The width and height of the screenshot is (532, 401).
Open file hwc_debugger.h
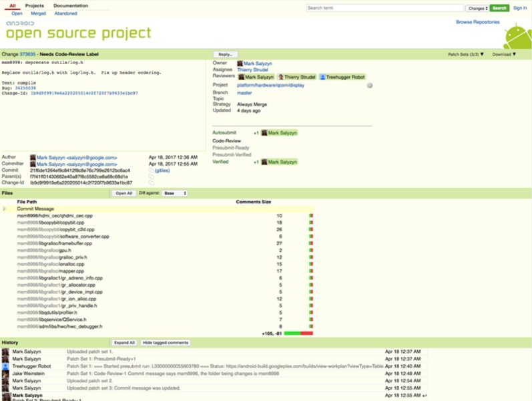point(59,327)
